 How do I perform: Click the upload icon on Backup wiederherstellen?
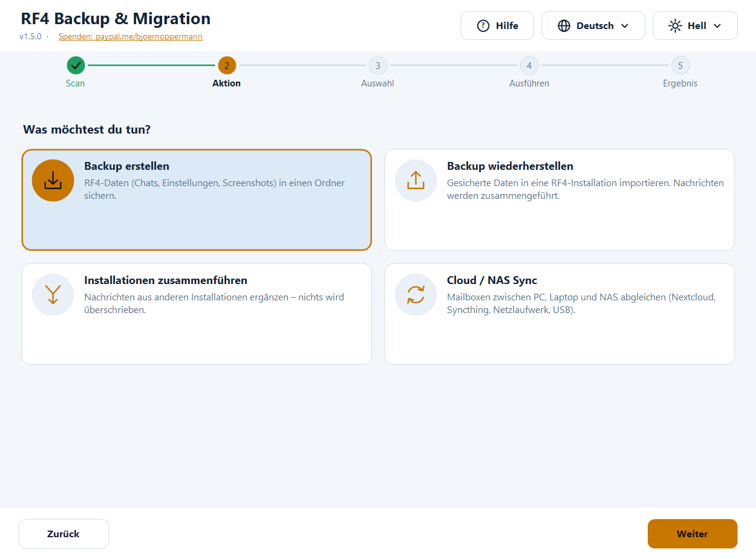point(416,180)
